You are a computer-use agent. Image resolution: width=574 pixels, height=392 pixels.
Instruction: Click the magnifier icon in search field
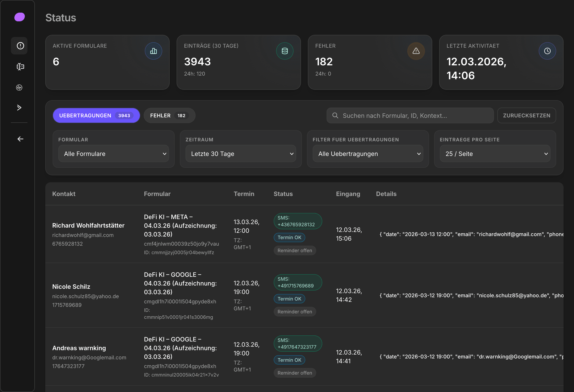[x=335, y=115]
